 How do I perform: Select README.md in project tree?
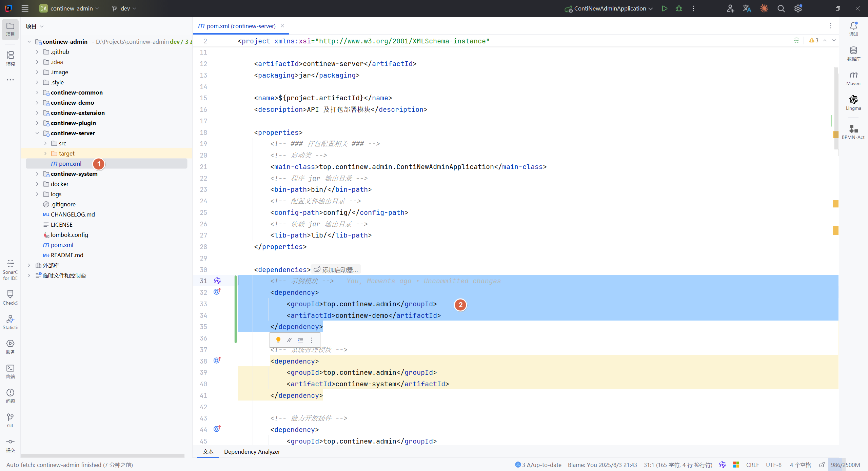(67, 255)
